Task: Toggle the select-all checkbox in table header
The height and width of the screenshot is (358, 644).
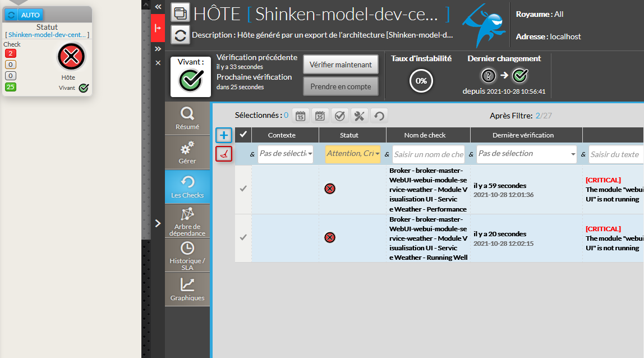Action: point(243,135)
